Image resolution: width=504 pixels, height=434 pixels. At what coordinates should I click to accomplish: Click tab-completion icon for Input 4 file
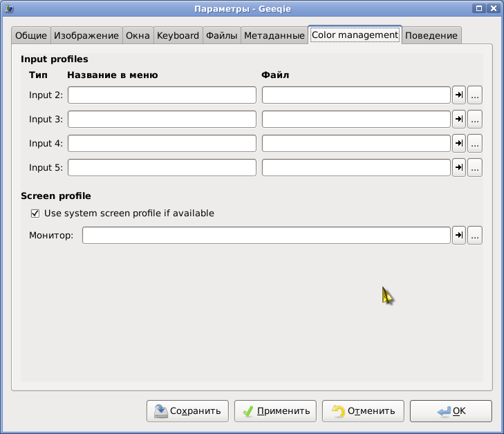pyautogui.click(x=459, y=143)
